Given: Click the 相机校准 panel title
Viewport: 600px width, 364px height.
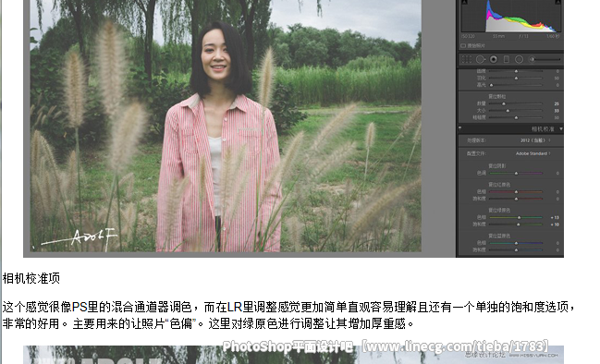Looking at the screenshot, I should (543, 128).
